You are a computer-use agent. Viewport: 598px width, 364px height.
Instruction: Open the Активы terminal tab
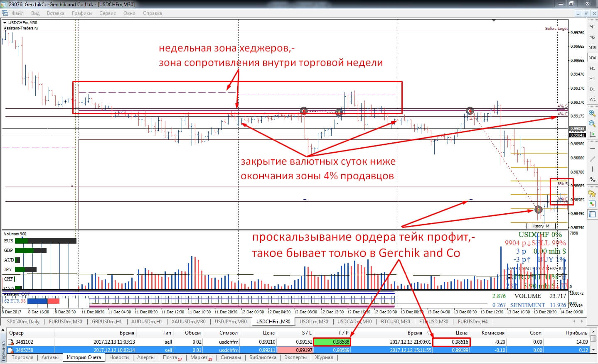(50, 357)
